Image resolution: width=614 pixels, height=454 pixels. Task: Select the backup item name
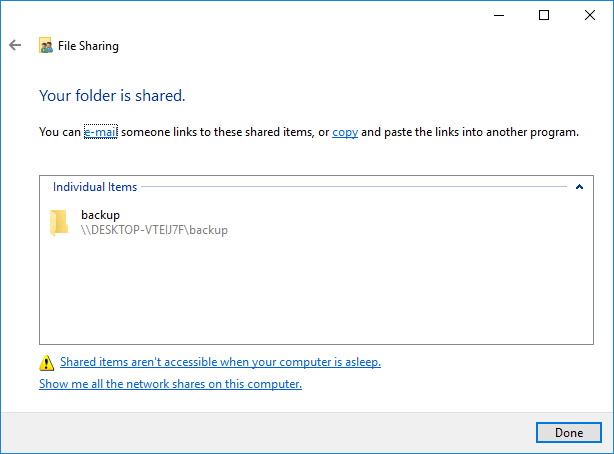[100, 215]
